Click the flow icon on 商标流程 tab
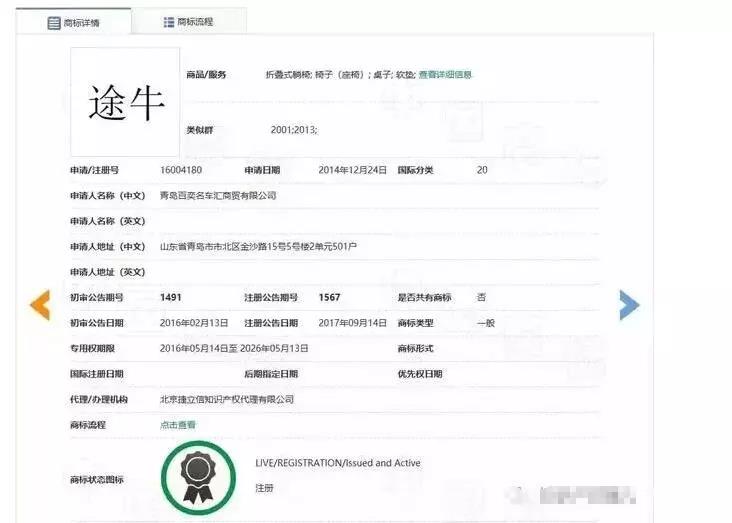 click(168, 22)
